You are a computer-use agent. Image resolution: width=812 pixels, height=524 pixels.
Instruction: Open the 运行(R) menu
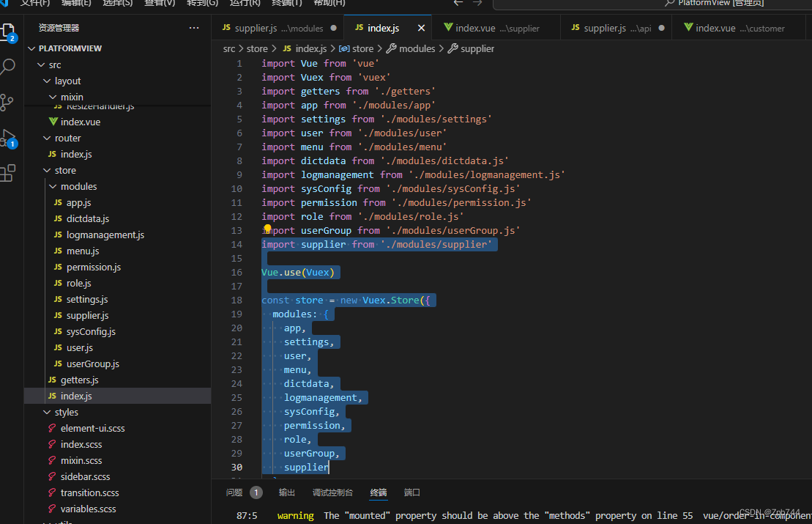245,3
